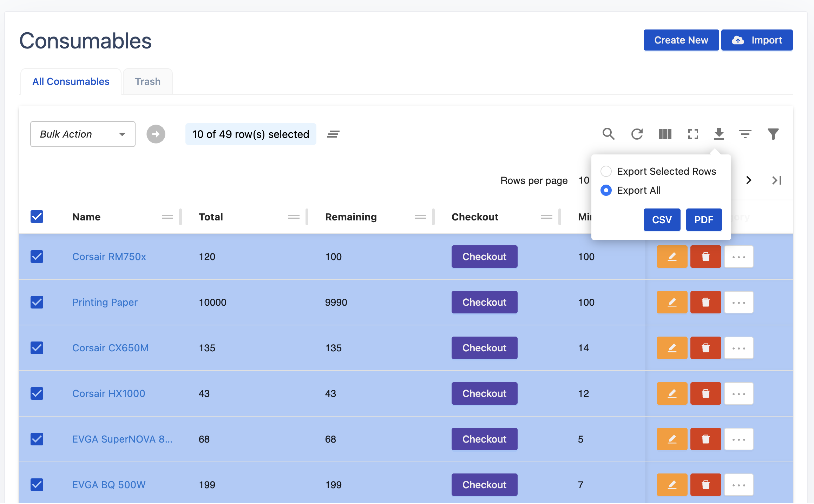Edit the Corsair RM750x row

(x=672, y=257)
